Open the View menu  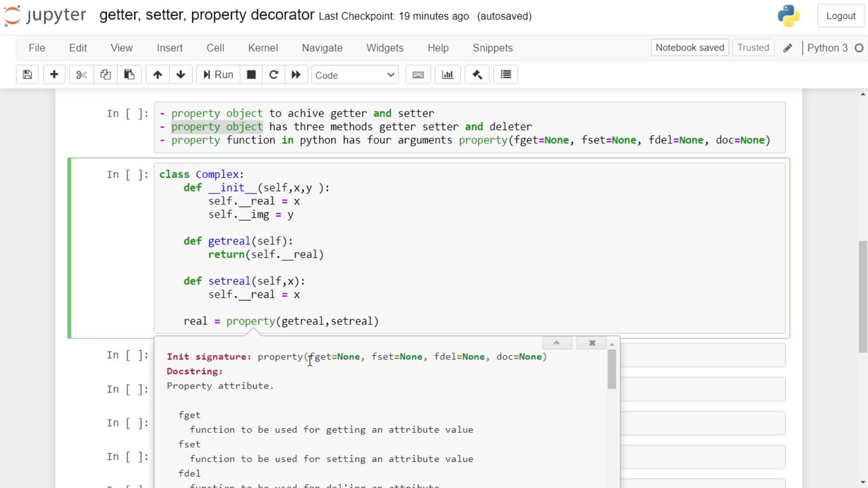pos(122,48)
